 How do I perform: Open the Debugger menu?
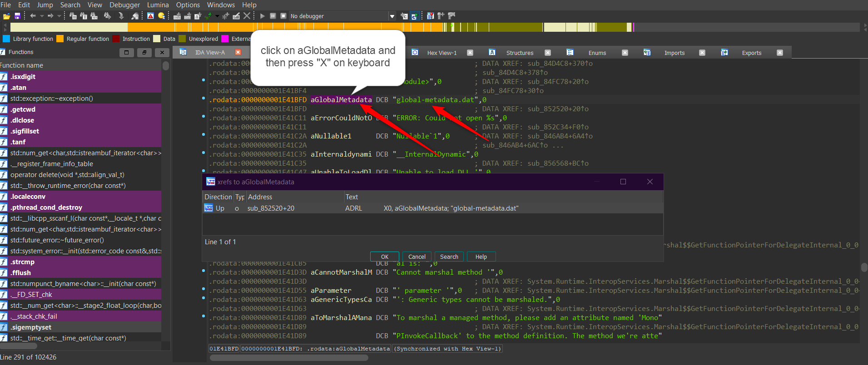(124, 5)
